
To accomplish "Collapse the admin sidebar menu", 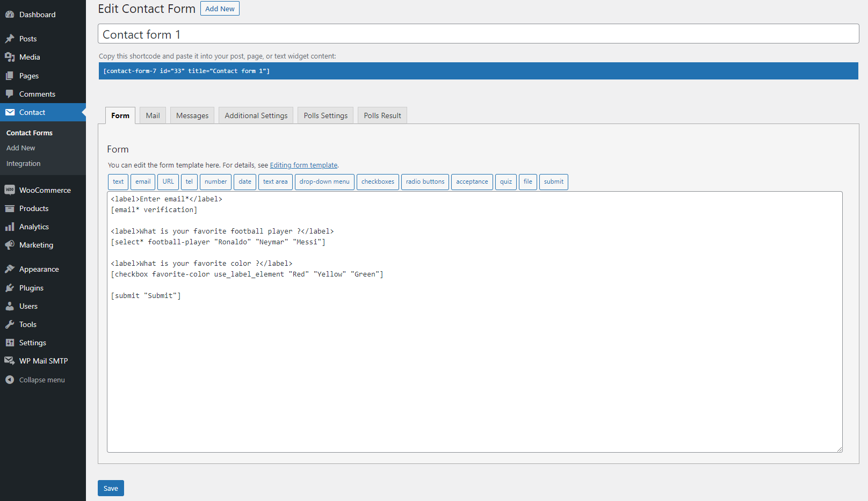I will (x=35, y=380).
